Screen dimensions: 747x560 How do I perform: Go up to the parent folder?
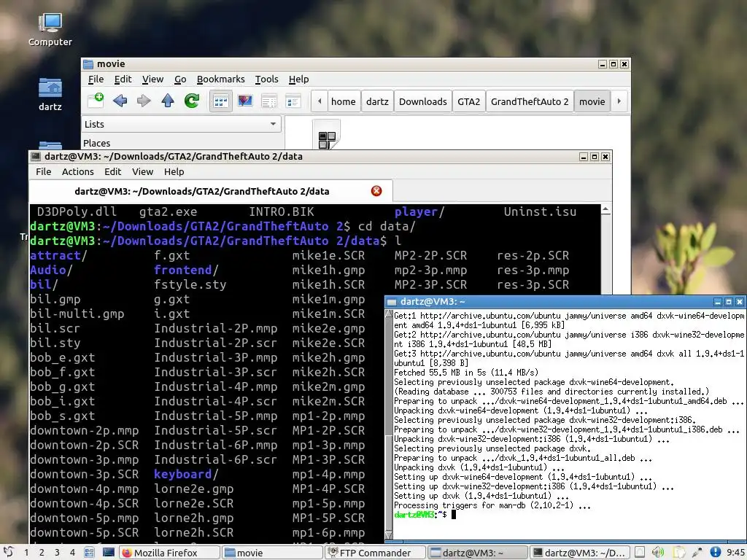(x=168, y=101)
